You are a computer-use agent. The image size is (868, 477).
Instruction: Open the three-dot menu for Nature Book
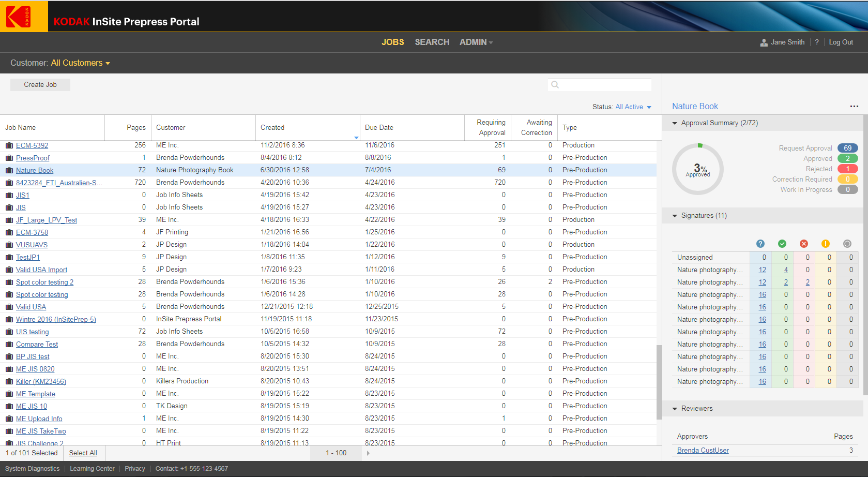[x=854, y=107]
